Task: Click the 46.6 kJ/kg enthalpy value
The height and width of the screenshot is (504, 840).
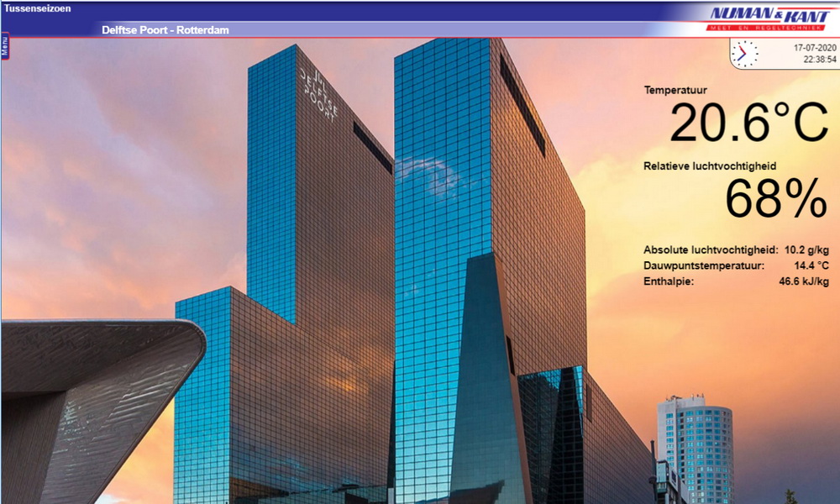Action: 804,282
